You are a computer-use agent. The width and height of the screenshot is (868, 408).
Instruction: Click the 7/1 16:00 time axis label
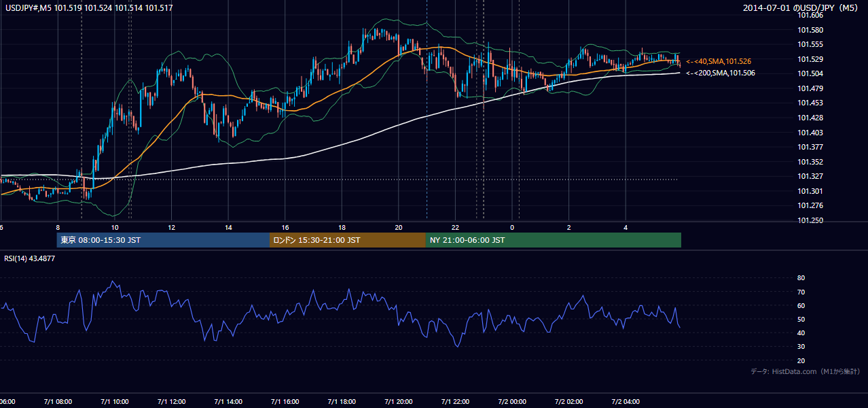tap(285, 402)
